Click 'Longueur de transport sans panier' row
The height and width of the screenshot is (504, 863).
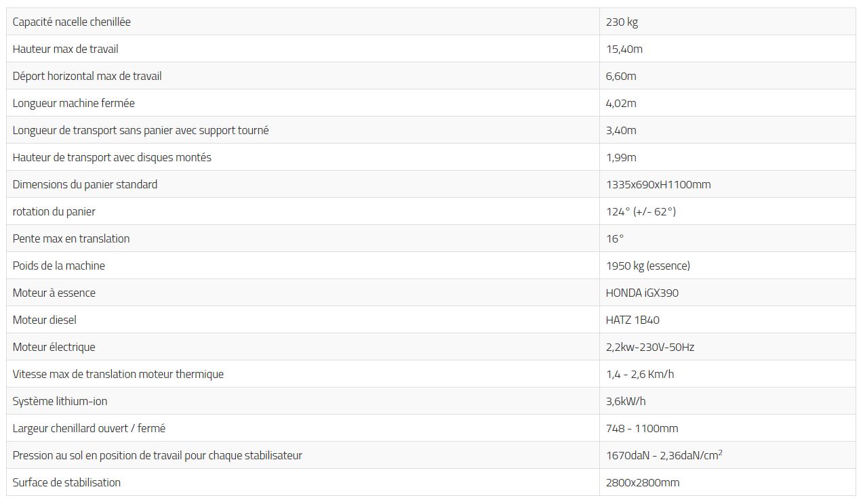tap(140, 130)
